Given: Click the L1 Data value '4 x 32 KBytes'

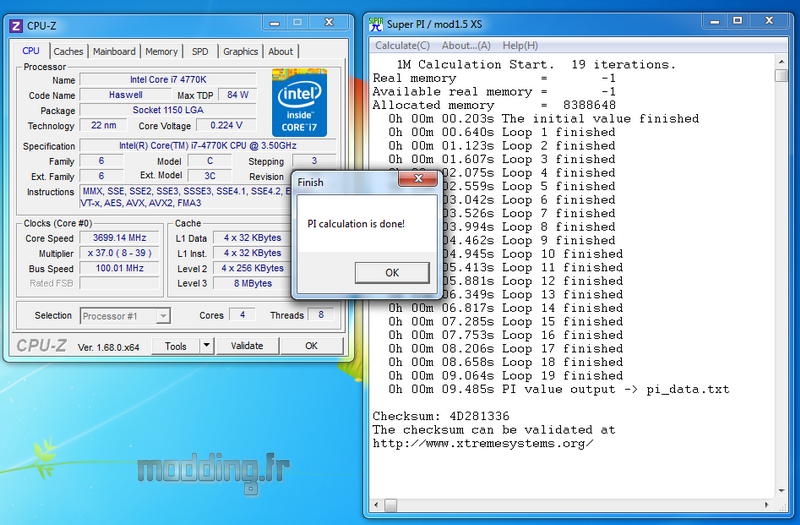Looking at the screenshot, I should click(x=253, y=238).
